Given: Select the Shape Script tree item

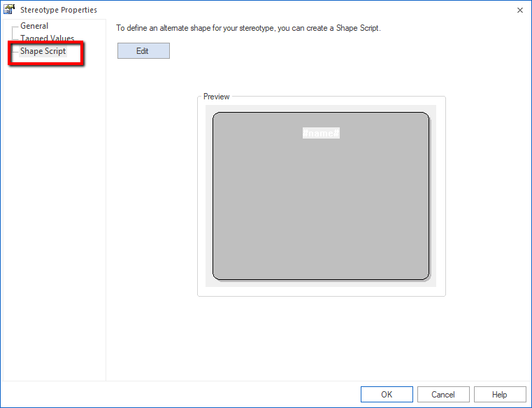Looking at the screenshot, I should click(43, 51).
